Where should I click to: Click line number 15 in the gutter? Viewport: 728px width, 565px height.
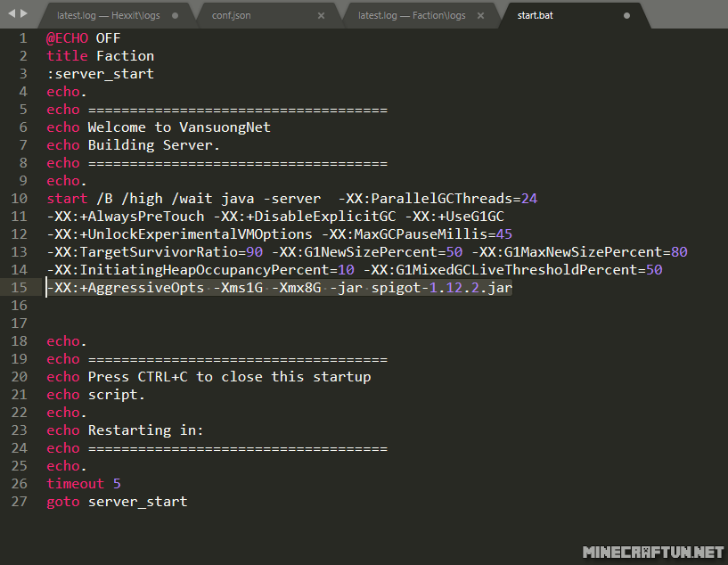pyautogui.click(x=20, y=288)
